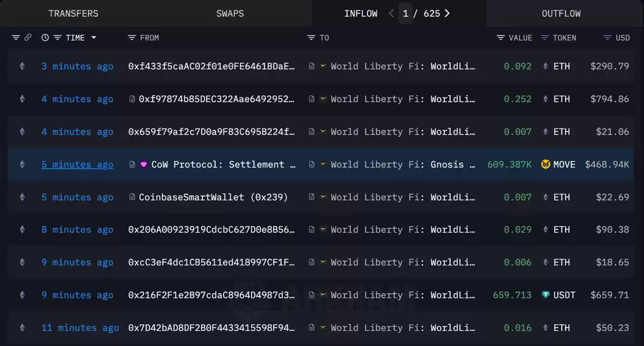
Task: Click the ETH token icon on the $794.86 row
Action: coord(546,99)
